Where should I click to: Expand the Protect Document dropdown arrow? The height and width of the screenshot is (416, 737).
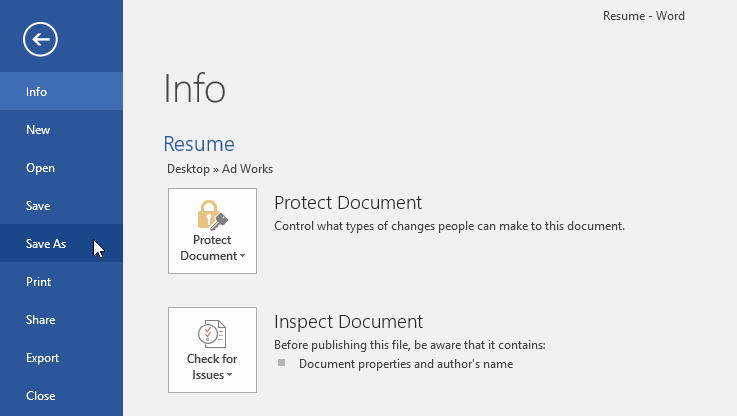click(243, 257)
